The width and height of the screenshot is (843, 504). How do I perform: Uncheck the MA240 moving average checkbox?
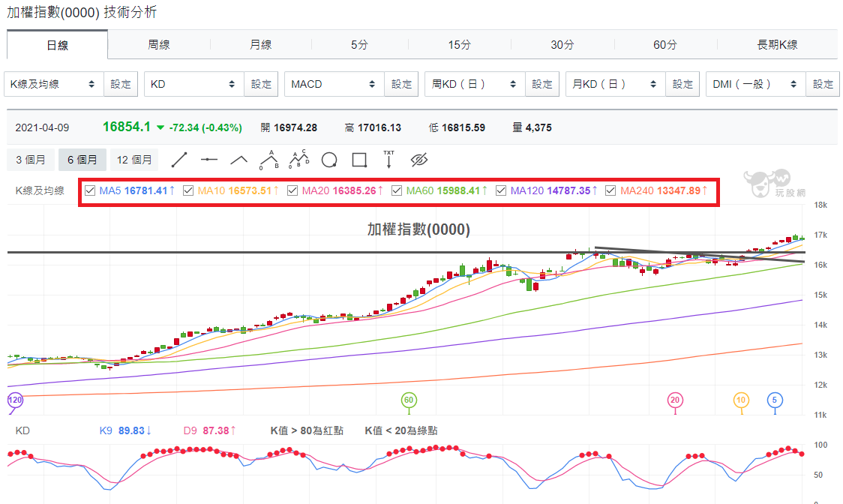pyautogui.click(x=610, y=190)
